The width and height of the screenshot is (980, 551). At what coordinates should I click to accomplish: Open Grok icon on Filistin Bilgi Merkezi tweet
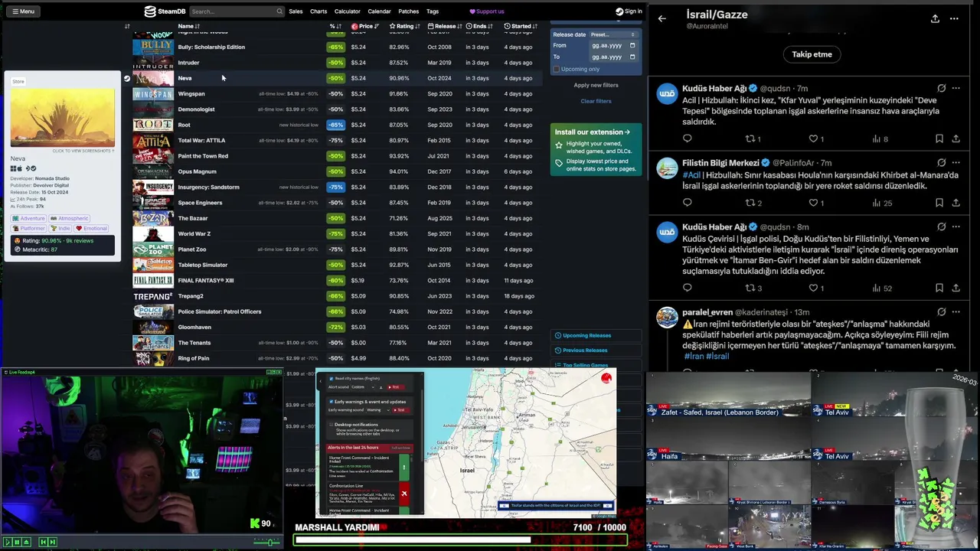tap(941, 163)
